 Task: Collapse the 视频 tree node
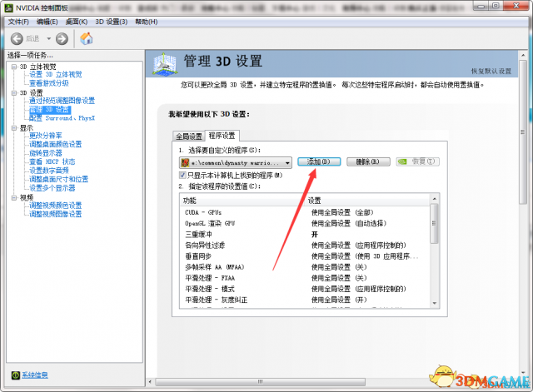[14, 198]
